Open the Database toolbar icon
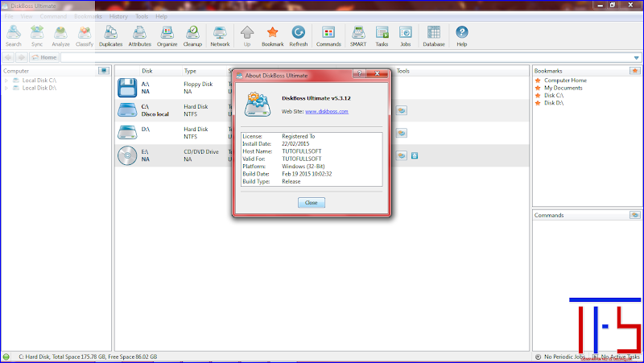 point(434,36)
